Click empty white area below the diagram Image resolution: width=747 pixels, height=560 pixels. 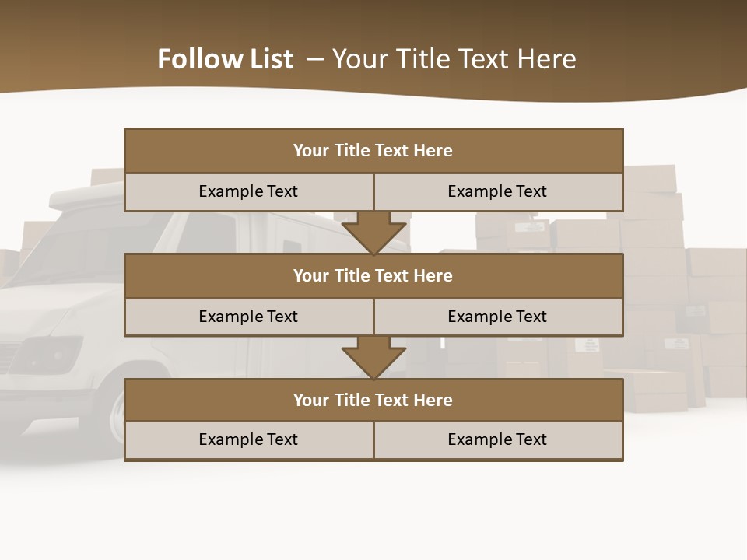pos(373,513)
